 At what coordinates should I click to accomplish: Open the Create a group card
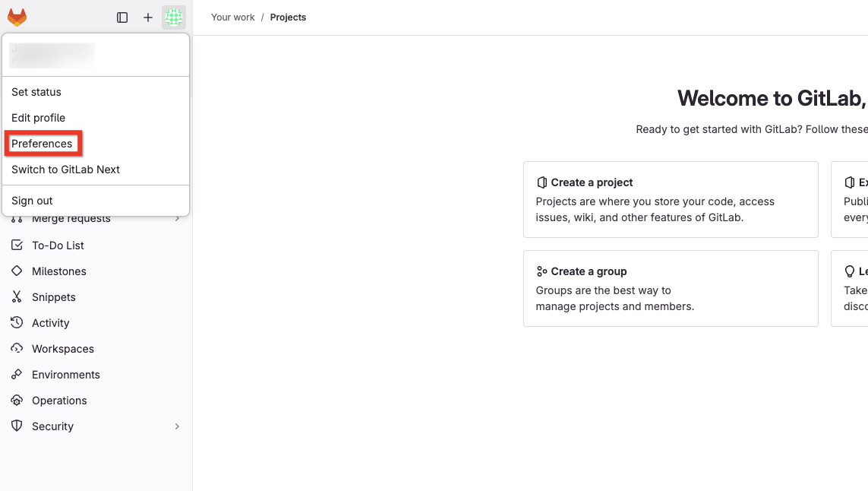point(670,288)
